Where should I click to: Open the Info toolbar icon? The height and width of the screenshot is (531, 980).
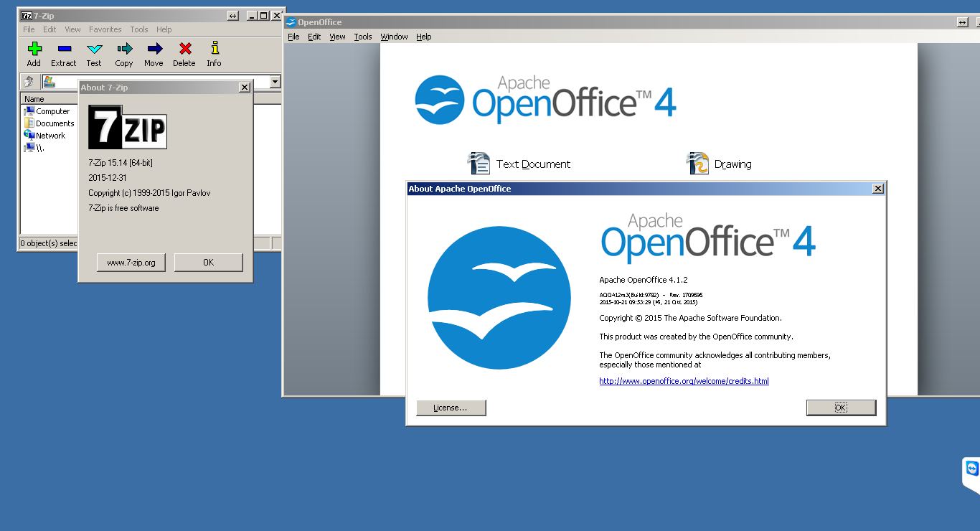click(x=214, y=50)
